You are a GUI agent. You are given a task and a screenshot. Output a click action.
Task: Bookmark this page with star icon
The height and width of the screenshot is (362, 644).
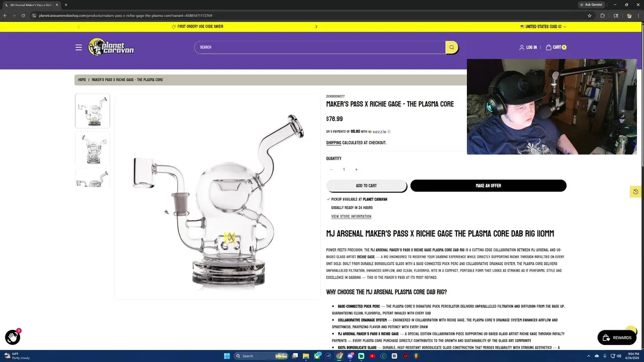590,16
